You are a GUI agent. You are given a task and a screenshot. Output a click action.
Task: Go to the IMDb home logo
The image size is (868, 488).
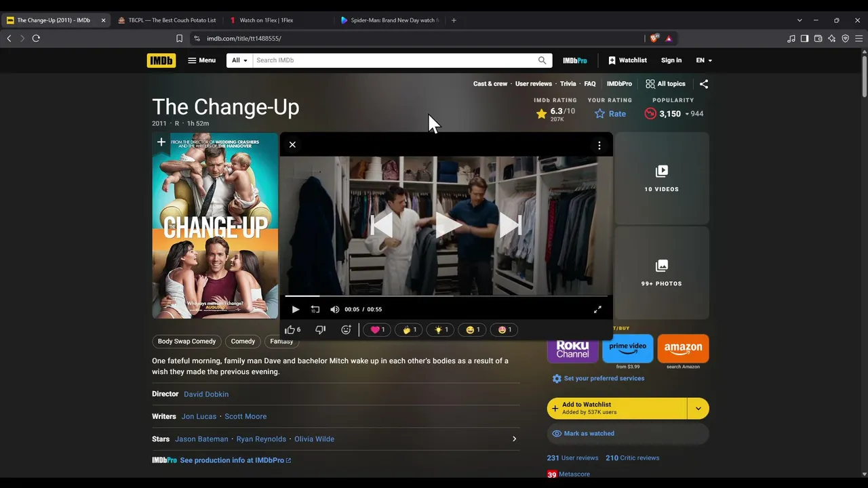tap(161, 60)
